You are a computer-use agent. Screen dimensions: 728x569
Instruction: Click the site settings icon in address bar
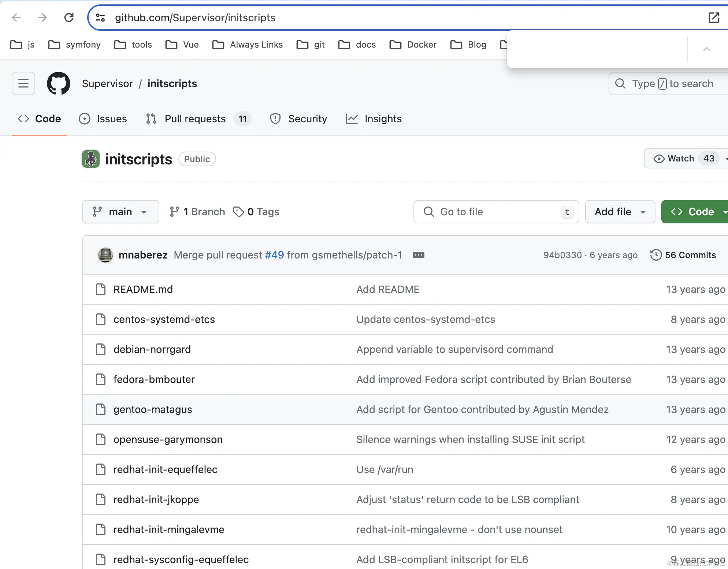(100, 18)
